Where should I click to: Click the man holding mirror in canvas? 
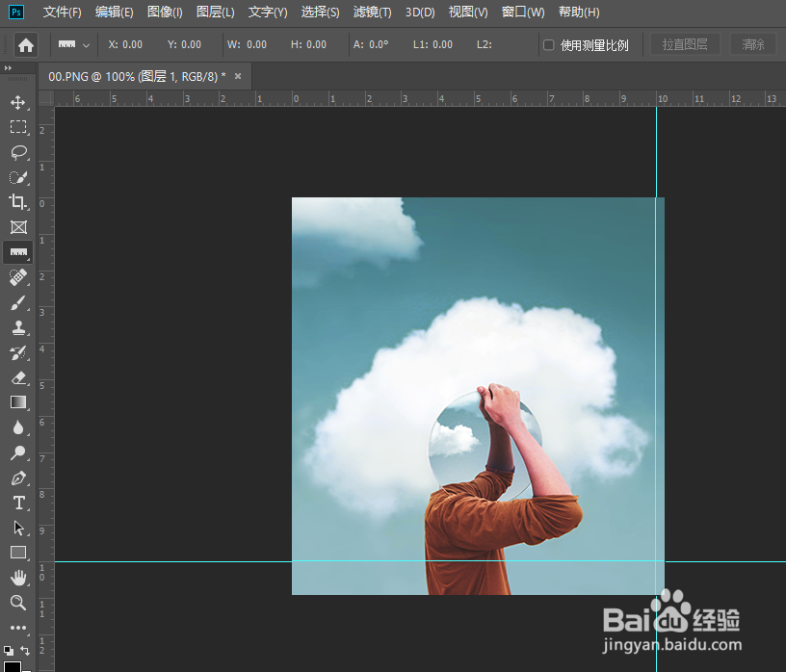(x=502, y=488)
